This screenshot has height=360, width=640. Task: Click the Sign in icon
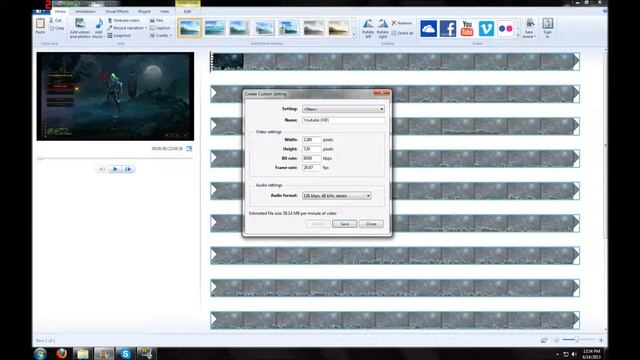point(548,24)
